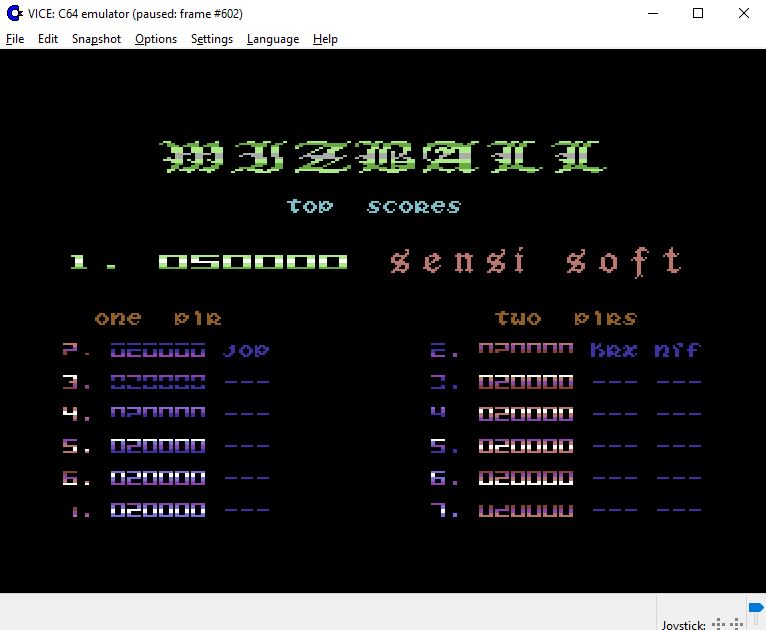Screen dimensions: 766x630
Task: Click the 'top scores' heading
Action: pyautogui.click(x=374, y=206)
